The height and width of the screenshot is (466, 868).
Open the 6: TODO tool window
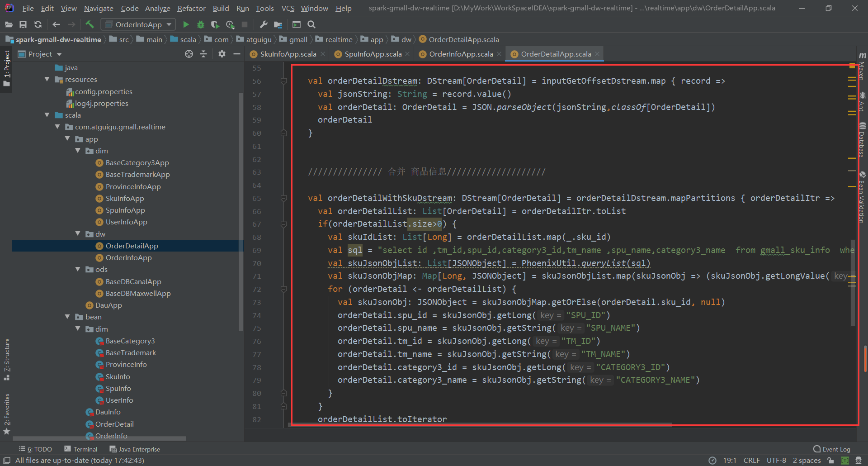point(35,449)
